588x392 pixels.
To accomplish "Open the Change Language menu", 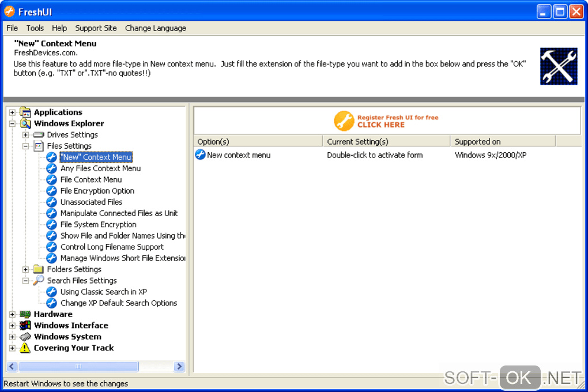I will tap(156, 28).
